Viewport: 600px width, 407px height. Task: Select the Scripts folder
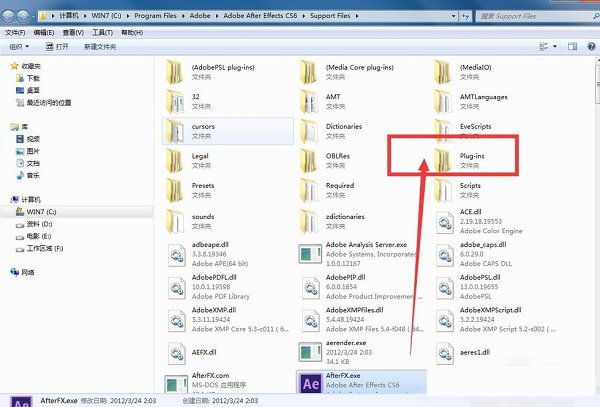[458, 190]
